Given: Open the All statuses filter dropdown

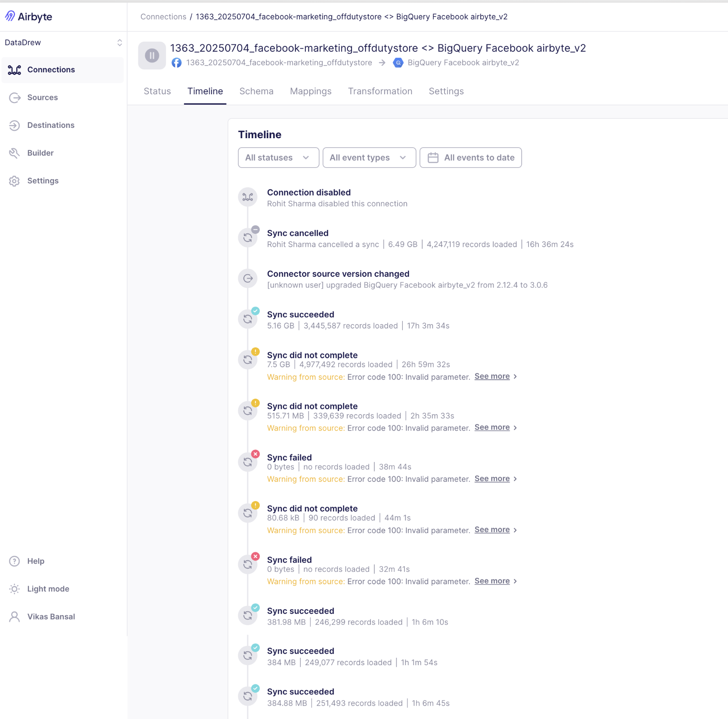Looking at the screenshot, I should tap(278, 158).
